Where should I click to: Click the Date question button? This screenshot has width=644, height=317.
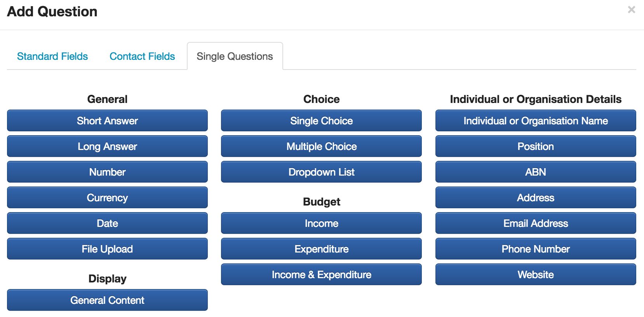point(107,223)
